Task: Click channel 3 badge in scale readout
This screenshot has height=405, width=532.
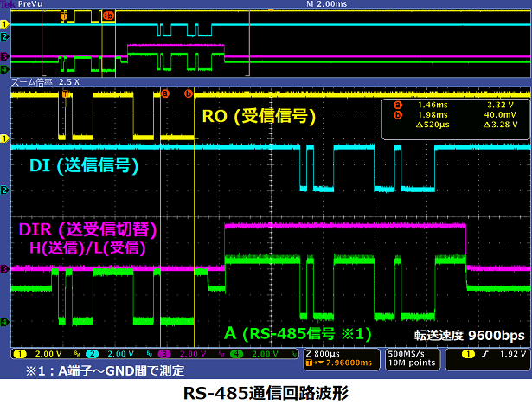Action: [x=164, y=354]
